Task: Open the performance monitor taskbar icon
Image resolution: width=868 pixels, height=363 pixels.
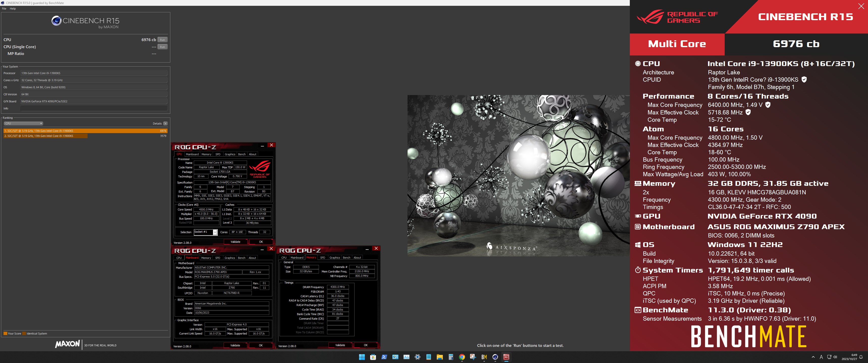Action: pyautogui.click(x=406, y=357)
